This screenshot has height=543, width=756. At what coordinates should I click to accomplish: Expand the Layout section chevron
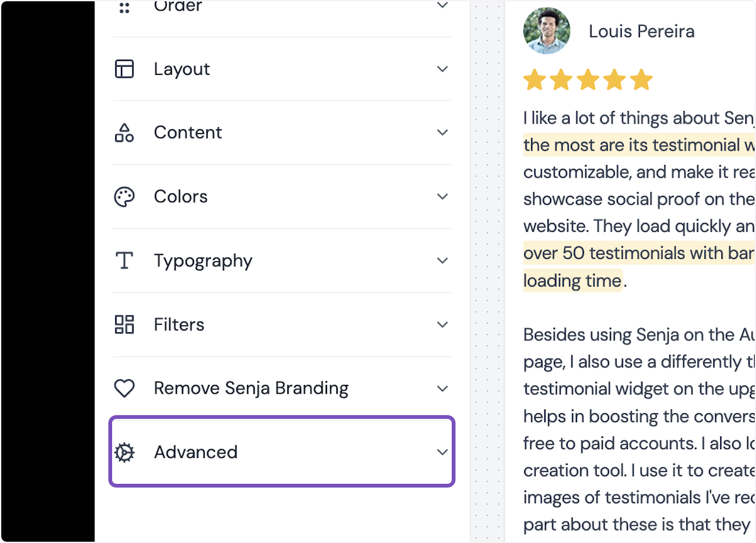pos(442,69)
